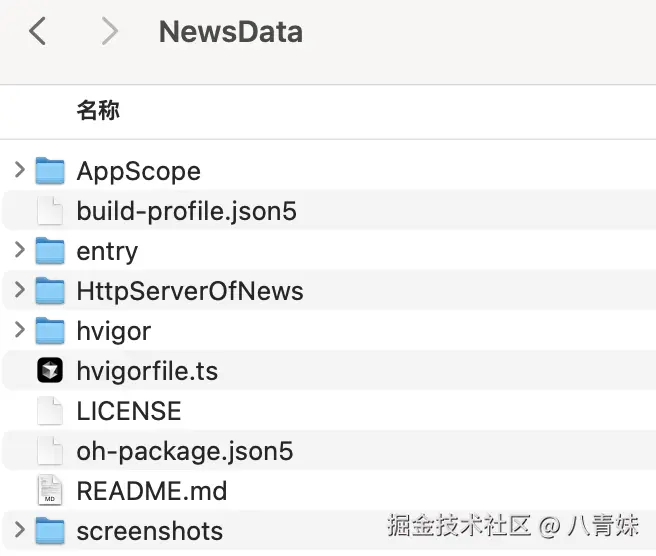
Task: Click the build-profile.json5 file icon
Action: pos(50,211)
